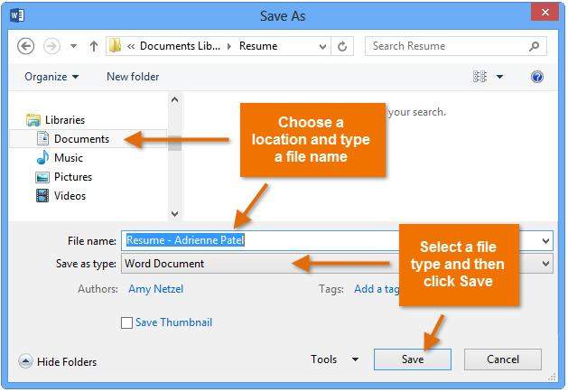
Task: Click the Forward navigation arrow
Action: [51, 46]
